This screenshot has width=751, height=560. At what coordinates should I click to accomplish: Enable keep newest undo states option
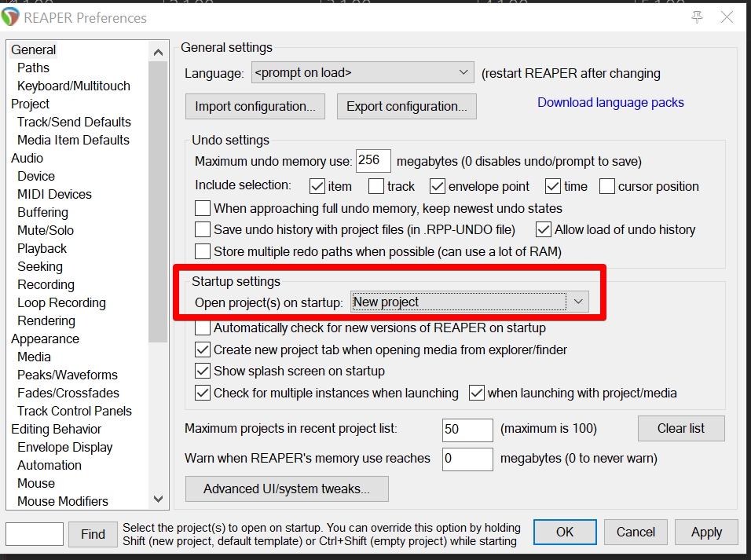[203, 208]
